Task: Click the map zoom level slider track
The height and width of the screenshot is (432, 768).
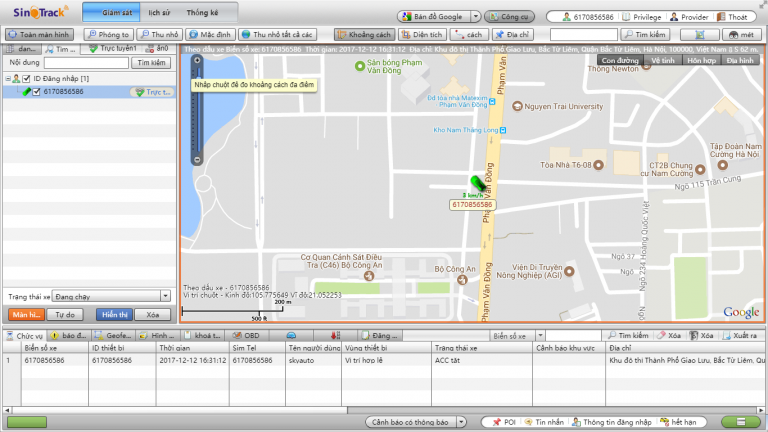Action: coord(197,110)
